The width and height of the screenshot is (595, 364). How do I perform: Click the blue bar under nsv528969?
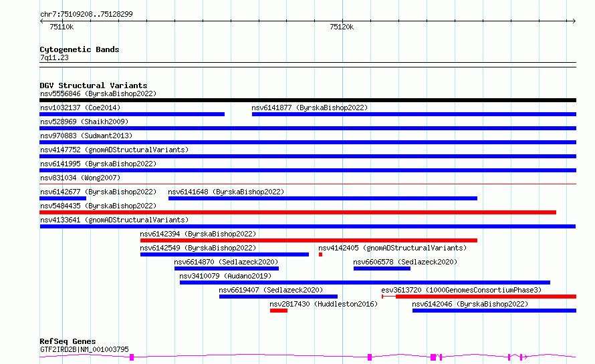click(x=308, y=128)
